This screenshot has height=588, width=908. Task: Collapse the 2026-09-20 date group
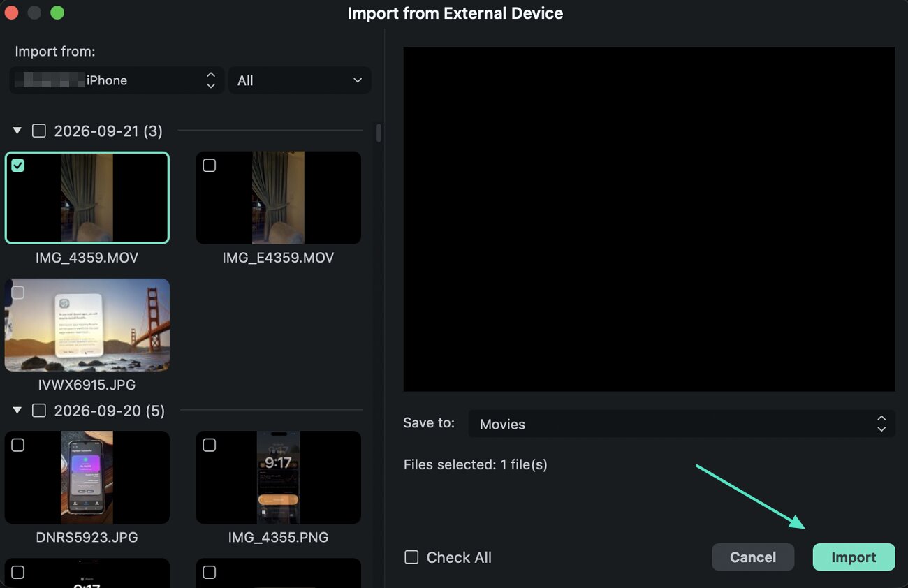tap(17, 411)
